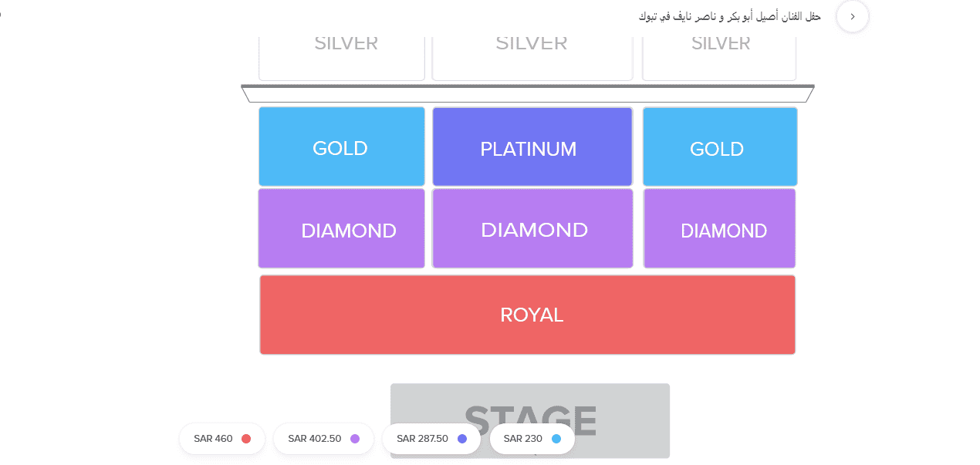Image resolution: width=980 pixels, height=465 pixels.
Task: Select the purple SAR 402.50 color dot
Action: click(355, 439)
